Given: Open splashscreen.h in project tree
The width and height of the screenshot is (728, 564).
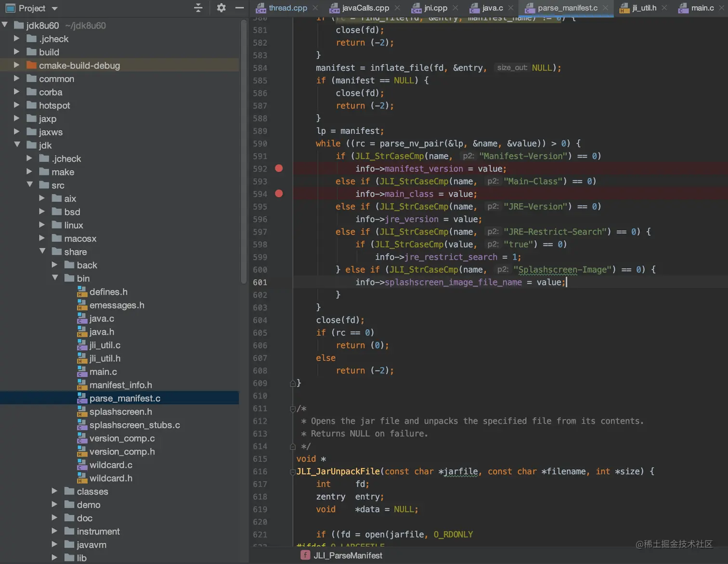Looking at the screenshot, I should pos(120,412).
